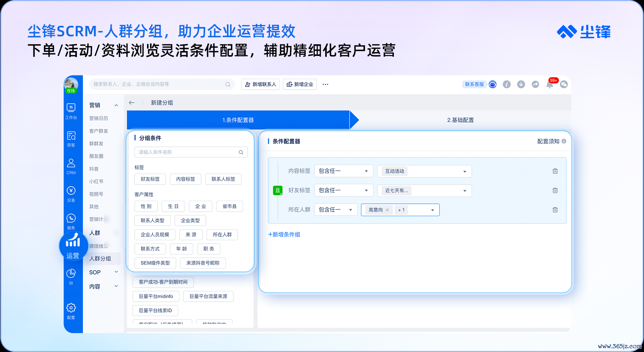Delete the 内容标签 condition row
This screenshot has height=352, width=644.
click(555, 171)
